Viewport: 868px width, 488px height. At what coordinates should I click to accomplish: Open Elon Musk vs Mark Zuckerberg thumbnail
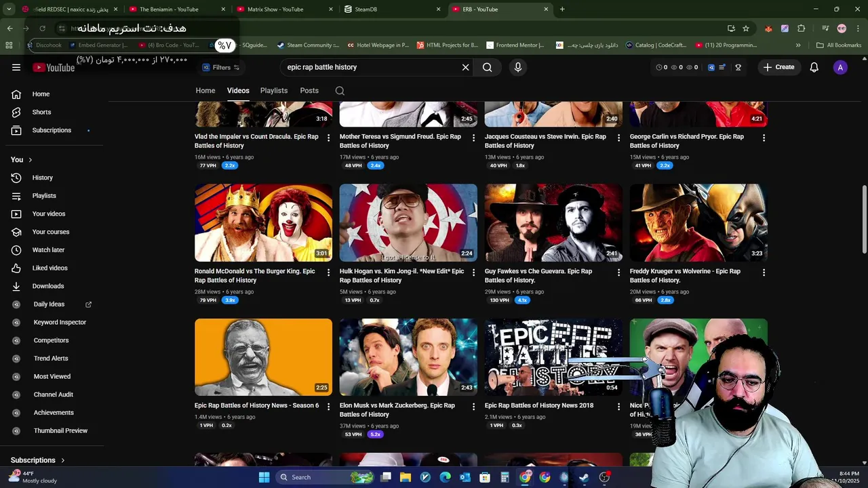(x=408, y=357)
